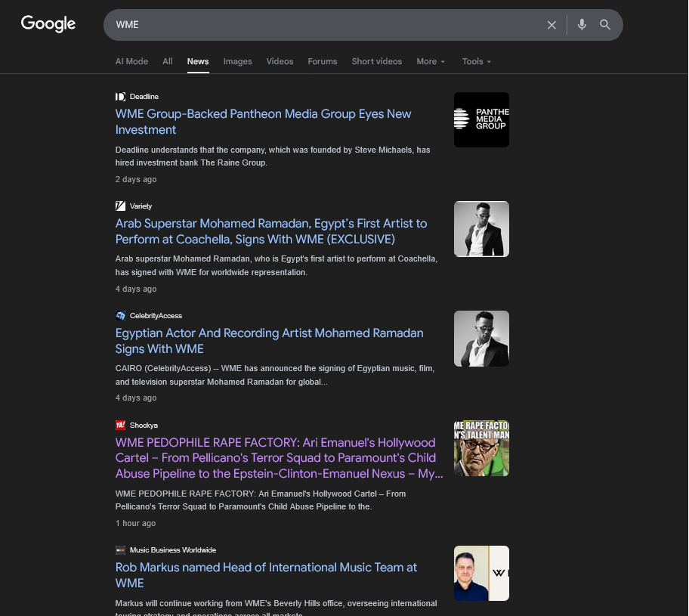
Task: Go to the Short videos tab
Action: [x=376, y=61]
